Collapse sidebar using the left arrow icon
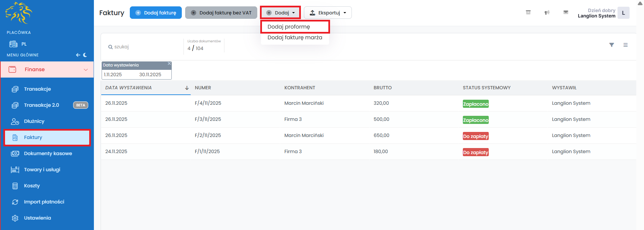 coord(78,55)
